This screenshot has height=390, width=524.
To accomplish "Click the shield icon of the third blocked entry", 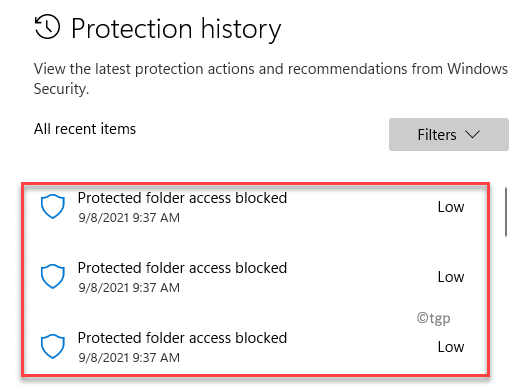I will tap(52, 346).
